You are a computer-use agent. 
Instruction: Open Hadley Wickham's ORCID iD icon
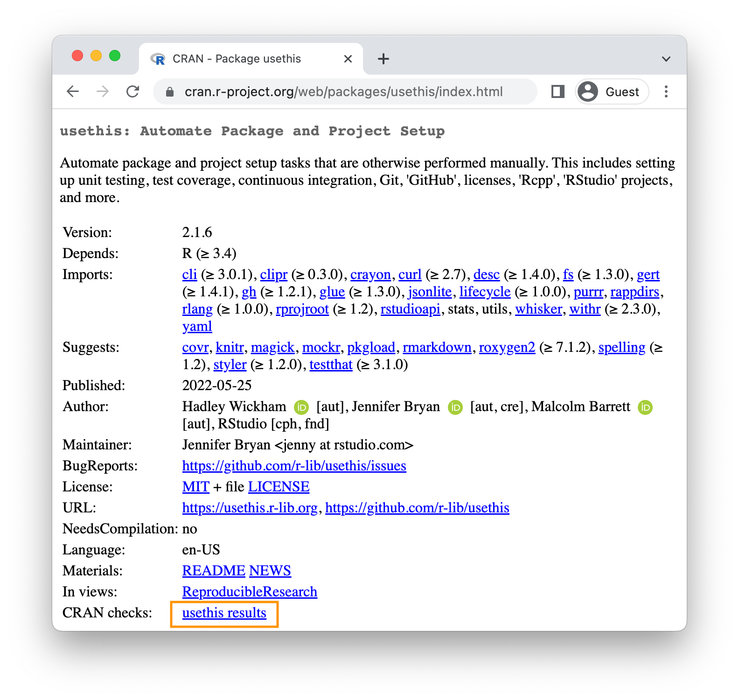[301, 407]
